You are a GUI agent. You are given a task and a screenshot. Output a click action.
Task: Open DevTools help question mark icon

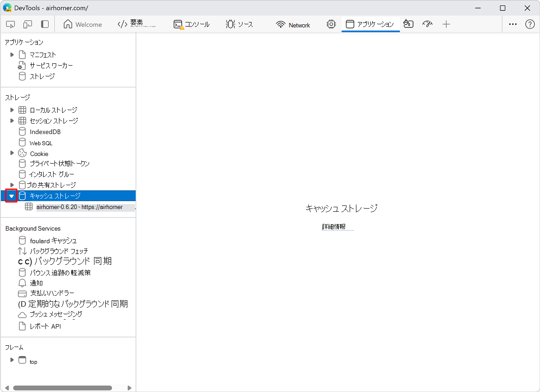(530, 24)
